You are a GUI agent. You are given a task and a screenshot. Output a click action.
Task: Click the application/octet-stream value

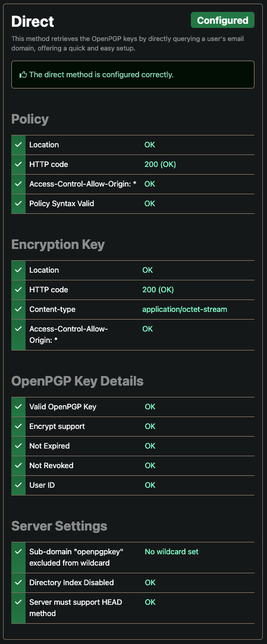[x=185, y=310]
